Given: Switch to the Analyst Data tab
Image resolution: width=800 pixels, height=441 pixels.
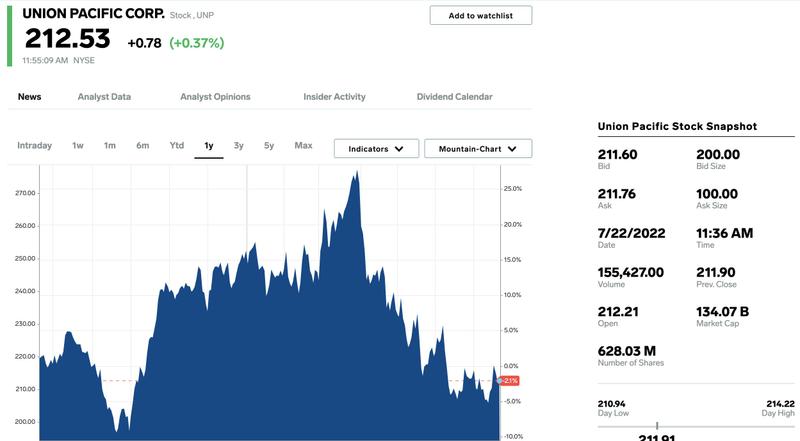Looking at the screenshot, I should (104, 96).
